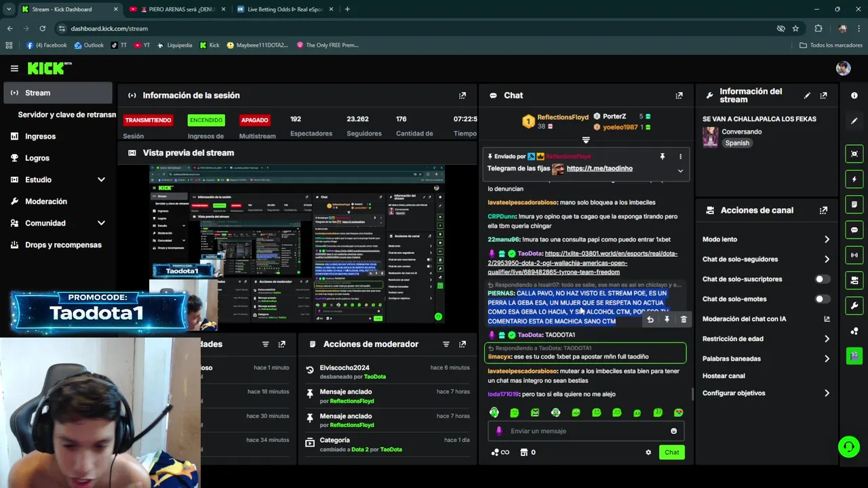Open pinned message three-dot options
The height and width of the screenshot is (488, 868).
coord(680,157)
